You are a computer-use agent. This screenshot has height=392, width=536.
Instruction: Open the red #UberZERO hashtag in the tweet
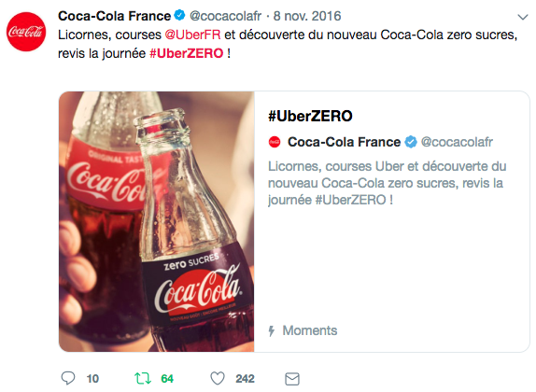[x=187, y=53]
